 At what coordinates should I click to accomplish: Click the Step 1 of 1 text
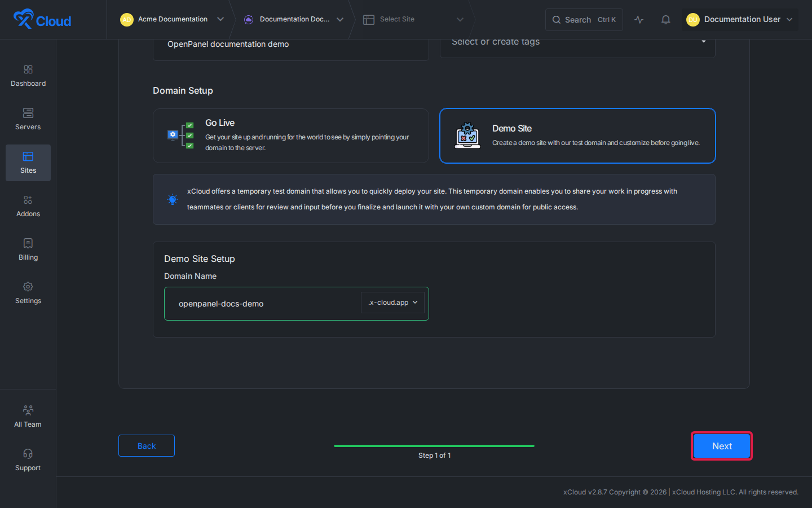coord(434,456)
